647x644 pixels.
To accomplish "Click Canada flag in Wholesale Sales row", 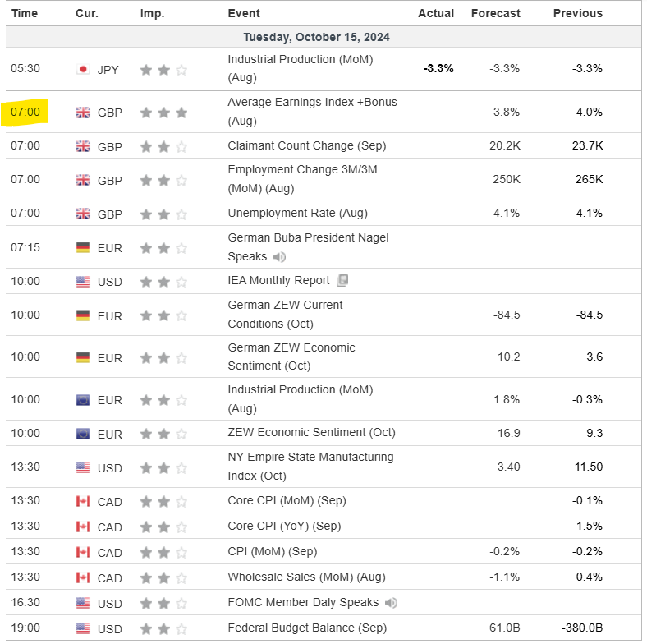I will 83,577.
